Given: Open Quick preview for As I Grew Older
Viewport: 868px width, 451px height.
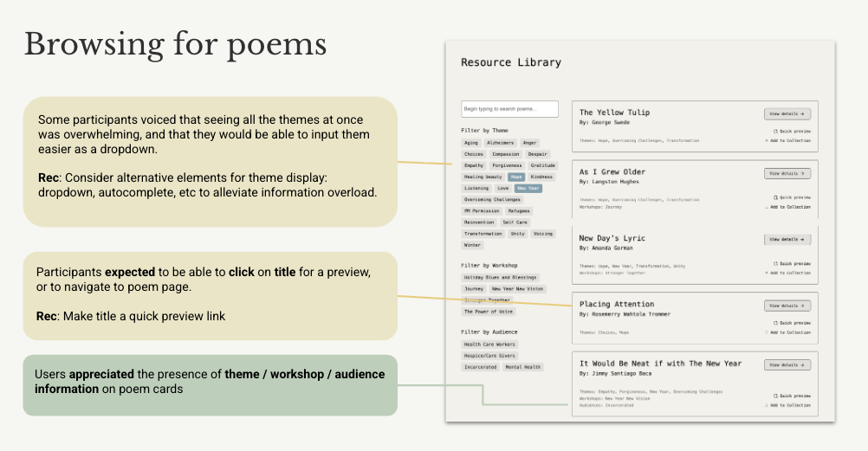Looking at the screenshot, I should point(792,197).
